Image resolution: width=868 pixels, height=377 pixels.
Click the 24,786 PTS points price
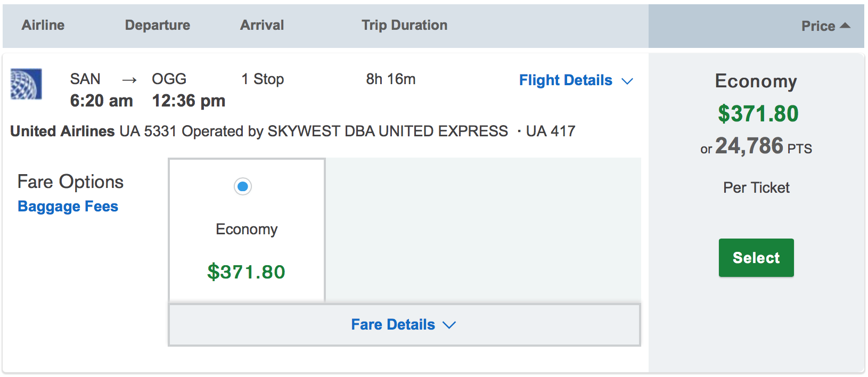[x=756, y=146]
